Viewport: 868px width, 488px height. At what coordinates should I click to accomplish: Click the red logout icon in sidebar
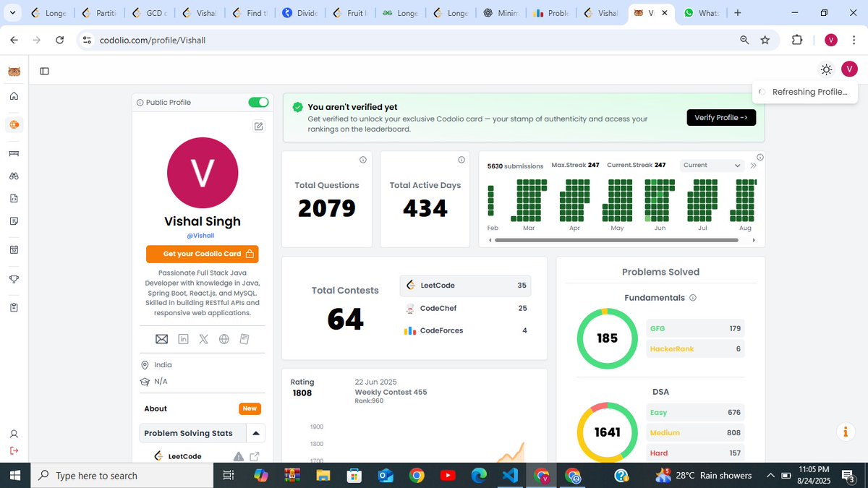pos(14,450)
